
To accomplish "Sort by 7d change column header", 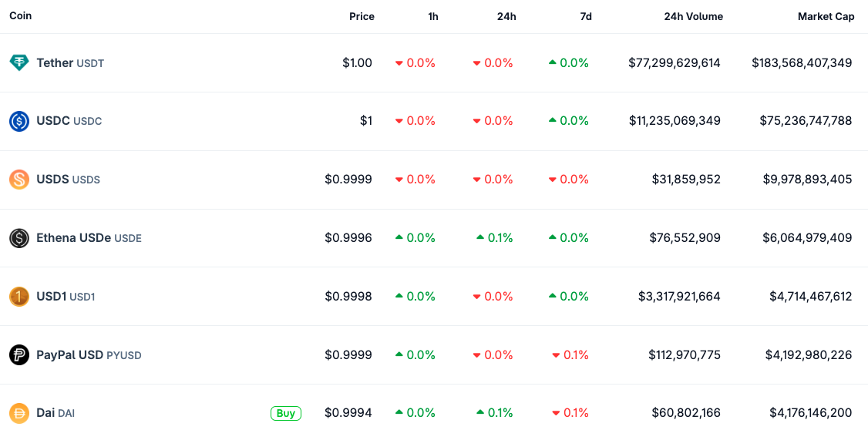I will coord(586,16).
